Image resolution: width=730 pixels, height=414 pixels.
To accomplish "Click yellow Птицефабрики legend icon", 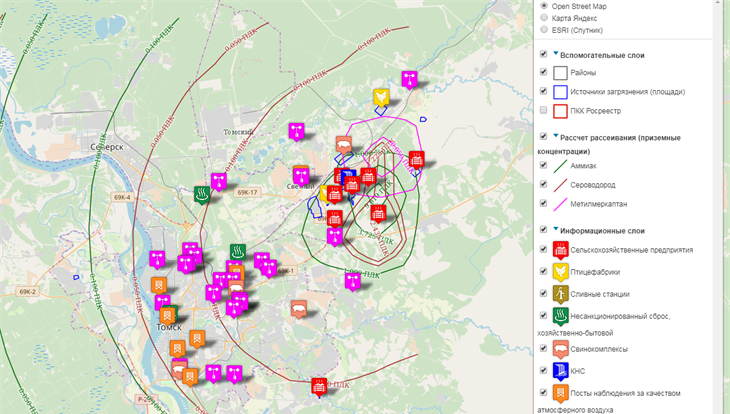I will (561, 272).
